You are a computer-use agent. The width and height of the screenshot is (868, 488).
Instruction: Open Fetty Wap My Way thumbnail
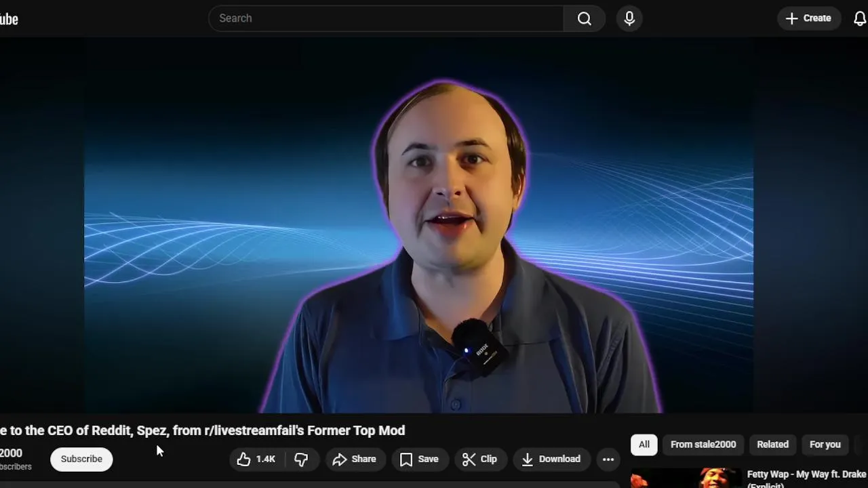click(x=686, y=479)
